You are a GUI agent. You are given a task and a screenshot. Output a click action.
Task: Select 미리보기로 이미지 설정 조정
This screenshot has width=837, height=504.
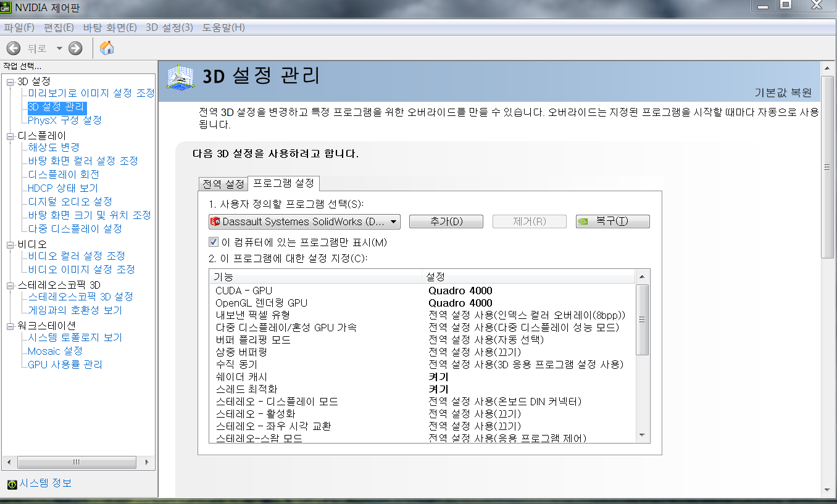tap(91, 93)
